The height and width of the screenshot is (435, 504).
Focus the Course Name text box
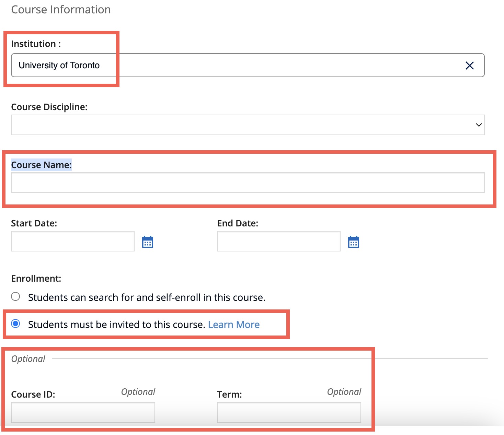coord(247,183)
